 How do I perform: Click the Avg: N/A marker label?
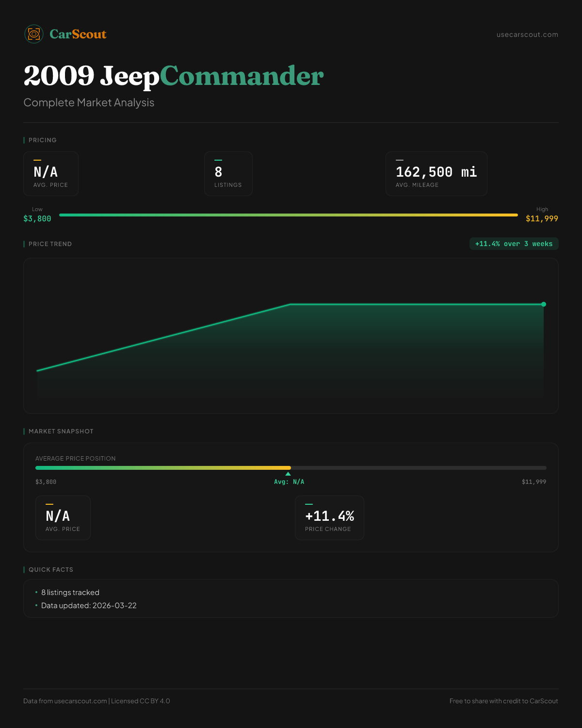[289, 482]
